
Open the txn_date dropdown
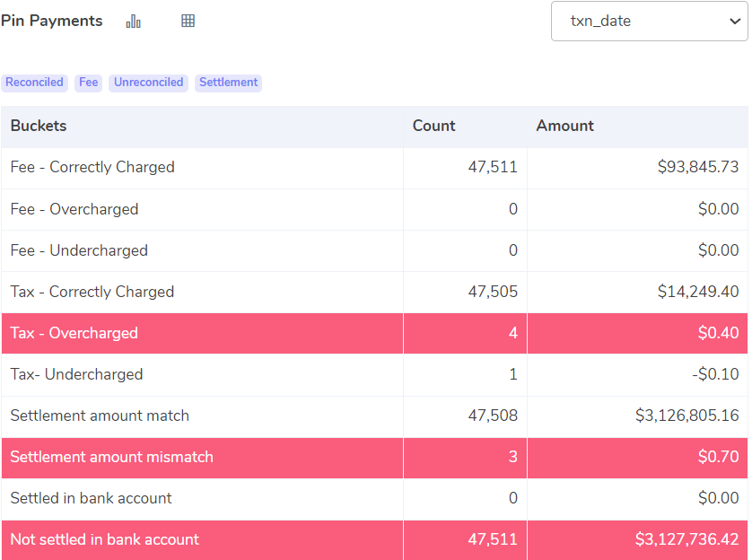(x=650, y=22)
